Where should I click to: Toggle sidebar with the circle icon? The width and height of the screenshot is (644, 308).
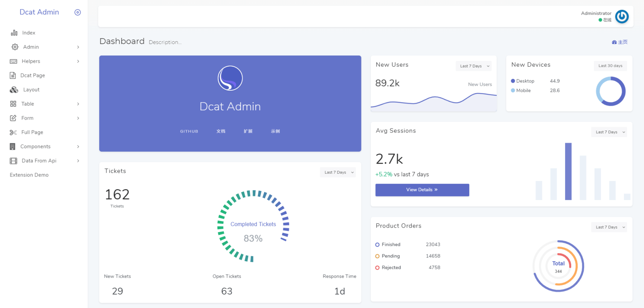point(77,12)
